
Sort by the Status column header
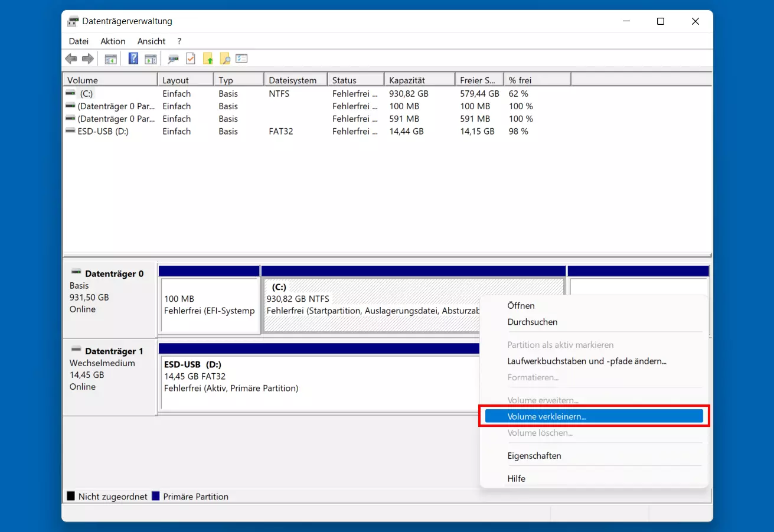click(x=356, y=80)
